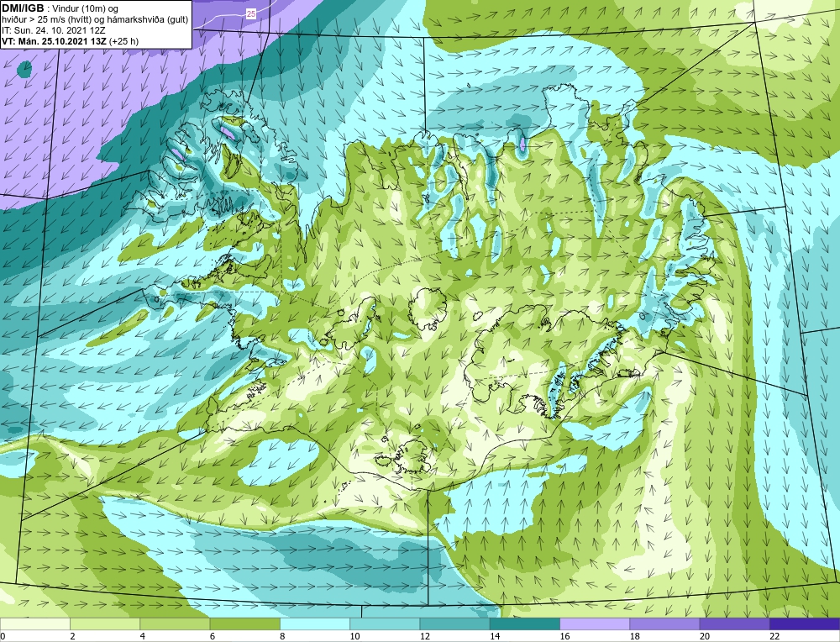This screenshot has width=840, height=642.
Task: Click the initial time line 'IT: Sun. 24. 10. 2021 12Z'
Action: coord(54,30)
